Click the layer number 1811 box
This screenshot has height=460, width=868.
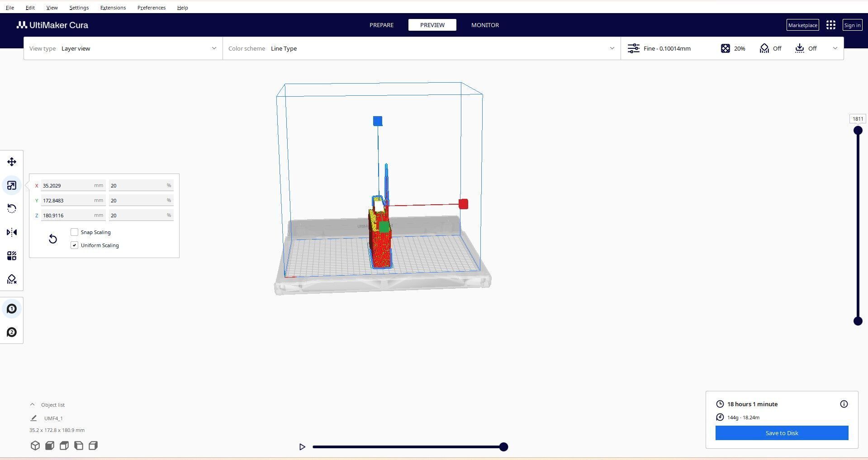pyautogui.click(x=858, y=119)
